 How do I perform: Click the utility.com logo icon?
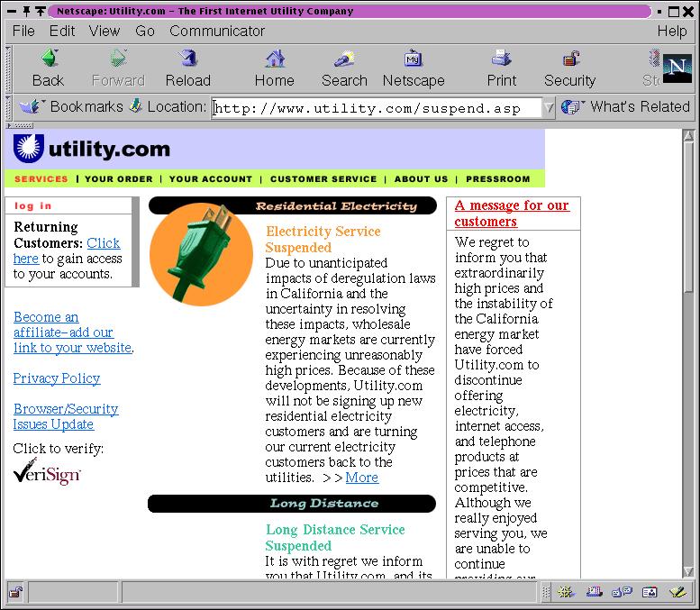pyautogui.click(x=29, y=149)
